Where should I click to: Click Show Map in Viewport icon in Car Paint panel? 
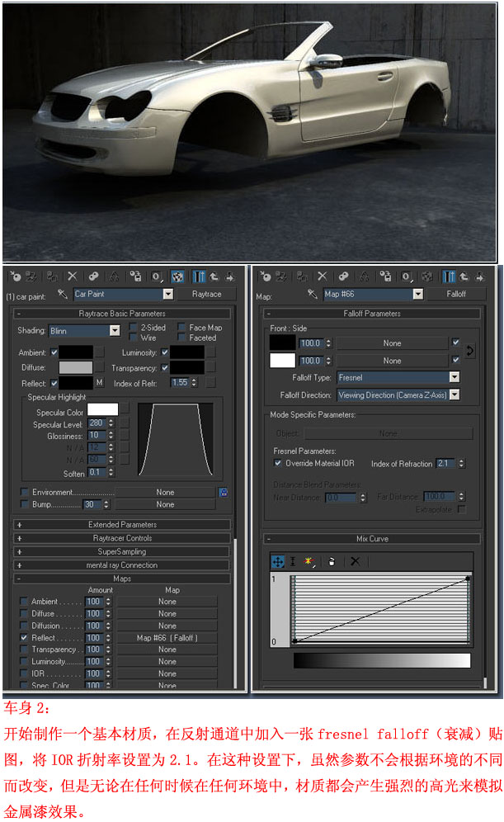pyautogui.click(x=176, y=276)
